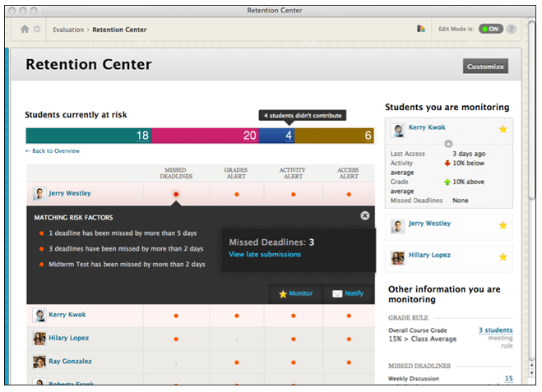The height and width of the screenshot is (392, 542).
Task: Click Back to Overview link
Action: point(53,151)
